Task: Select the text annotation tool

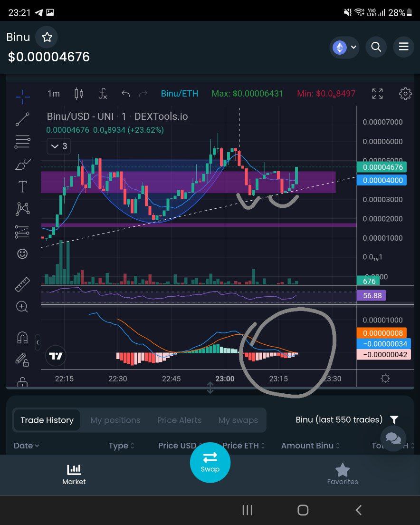Action: click(22, 186)
